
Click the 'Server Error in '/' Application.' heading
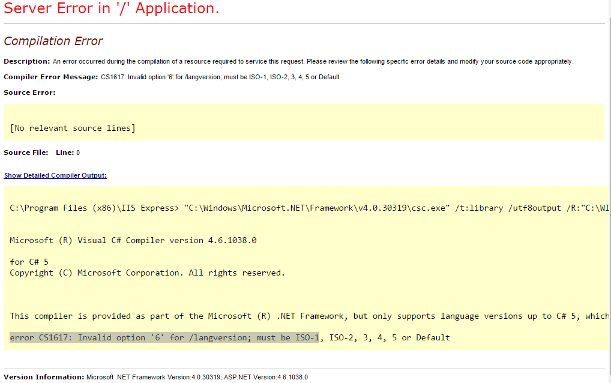click(111, 8)
